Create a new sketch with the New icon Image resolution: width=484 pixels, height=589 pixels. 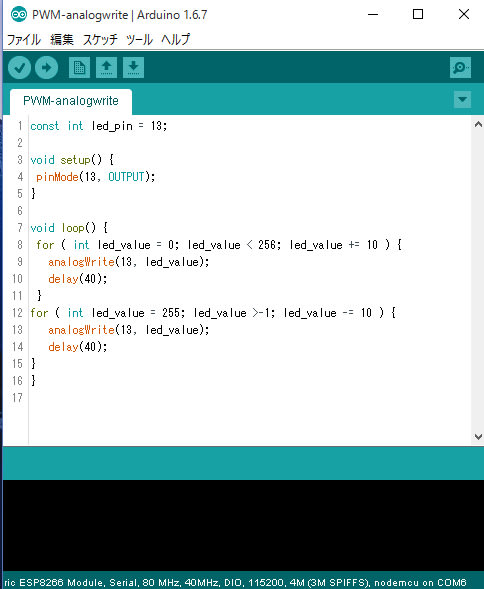tap(79, 68)
